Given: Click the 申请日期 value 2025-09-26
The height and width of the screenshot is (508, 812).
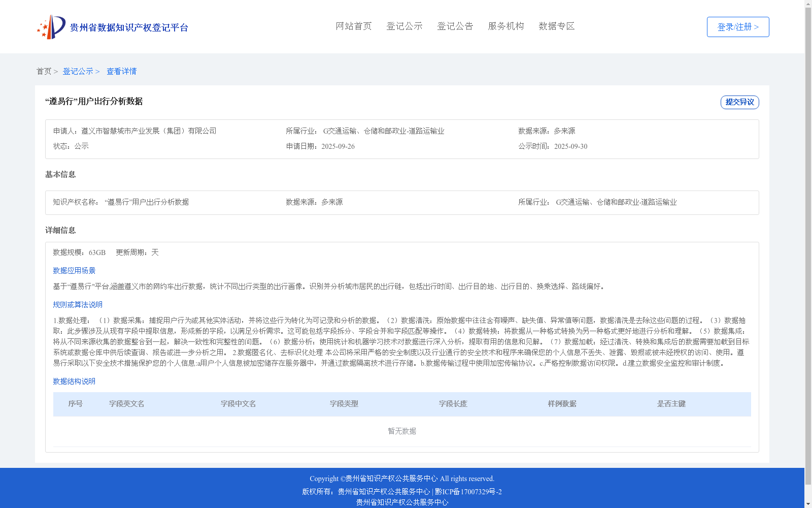Looking at the screenshot, I should [338, 146].
